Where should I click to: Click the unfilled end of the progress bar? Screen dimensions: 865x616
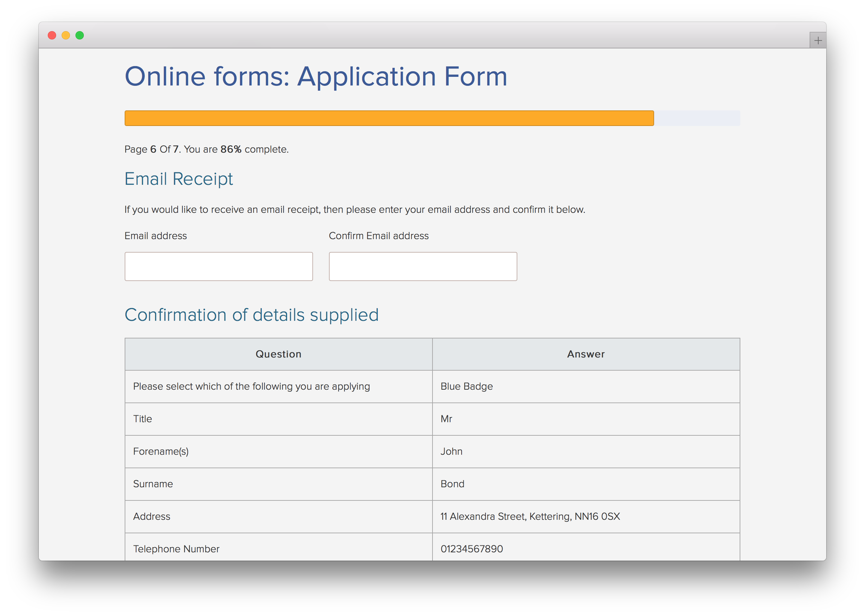tap(697, 118)
